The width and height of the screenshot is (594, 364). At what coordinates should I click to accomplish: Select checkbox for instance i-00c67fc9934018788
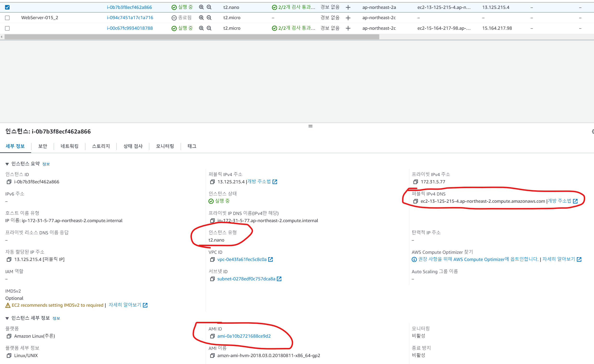(x=7, y=28)
